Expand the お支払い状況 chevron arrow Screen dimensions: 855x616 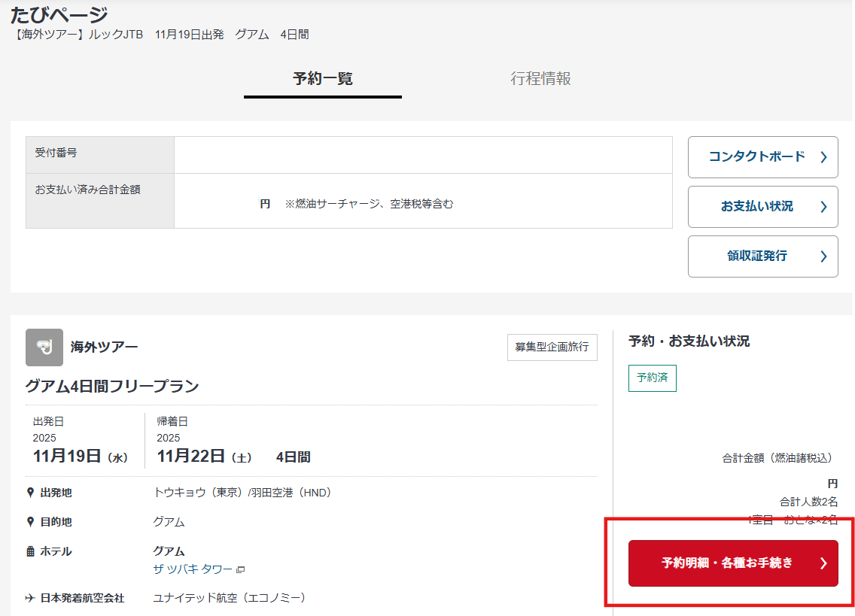tap(823, 207)
